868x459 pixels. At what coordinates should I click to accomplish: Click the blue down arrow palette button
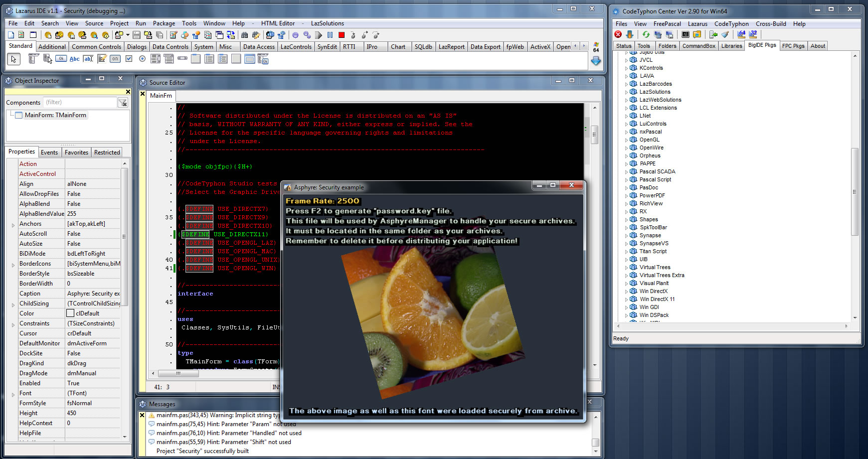pos(596,61)
